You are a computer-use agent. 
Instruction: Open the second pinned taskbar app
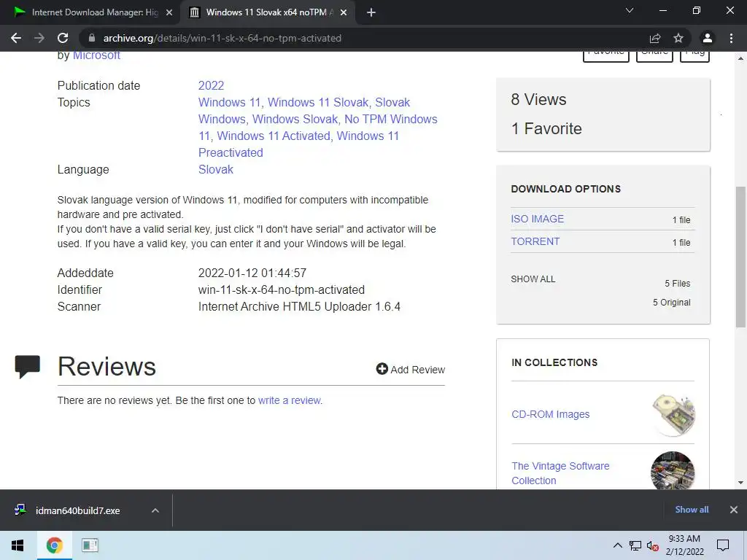tap(90, 545)
